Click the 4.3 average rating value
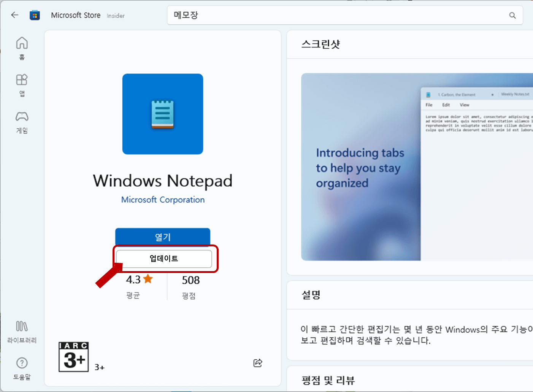This screenshot has height=392, width=533. [133, 279]
